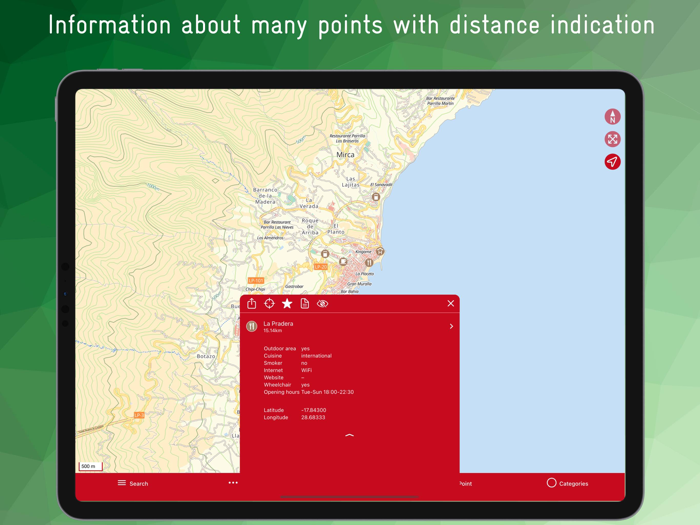Screen dimensions: 700x525
Task: Tap the 500 m scale bar
Action: [x=91, y=467]
